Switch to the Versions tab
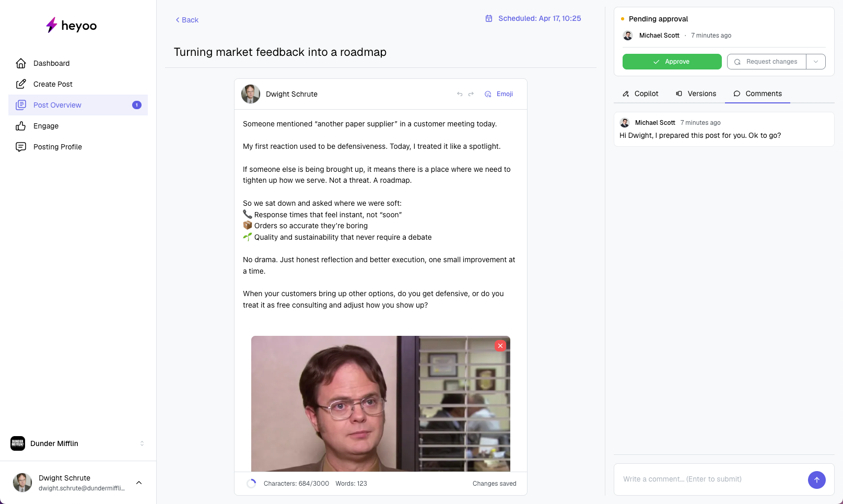Viewport: 843px width, 504px height. click(x=696, y=93)
